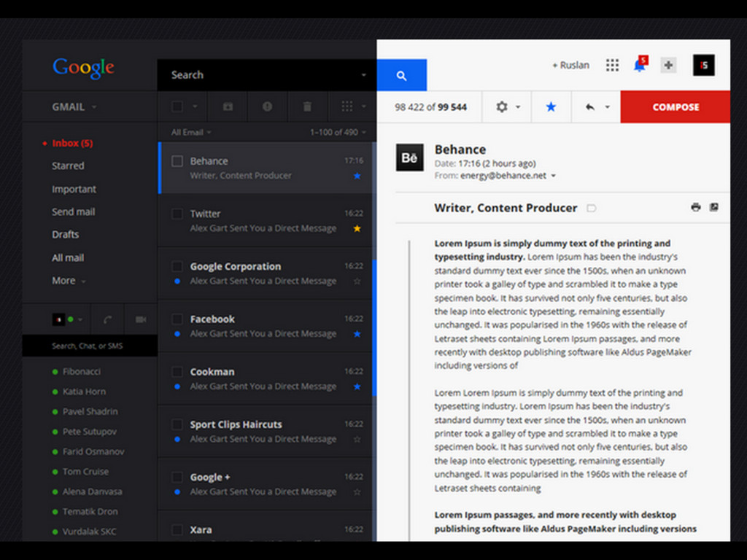Click the archive icon in list toolbar
747x560 pixels.
click(228, 106)
